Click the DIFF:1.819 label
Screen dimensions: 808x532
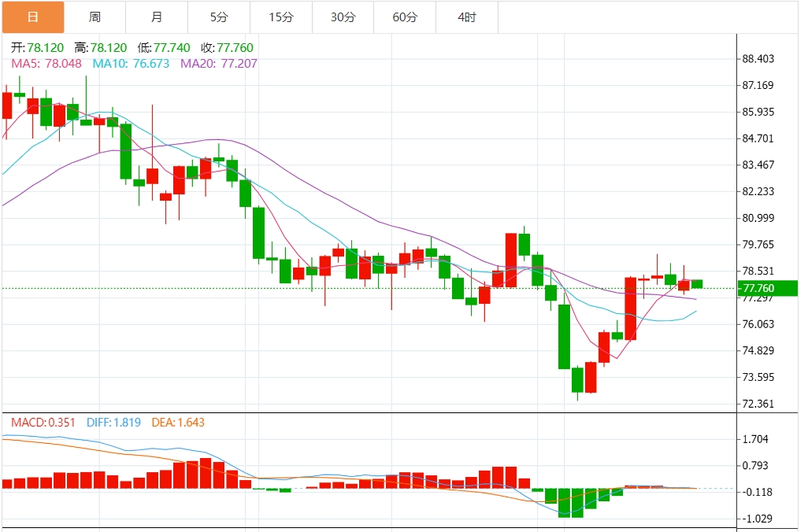point(114,423)
